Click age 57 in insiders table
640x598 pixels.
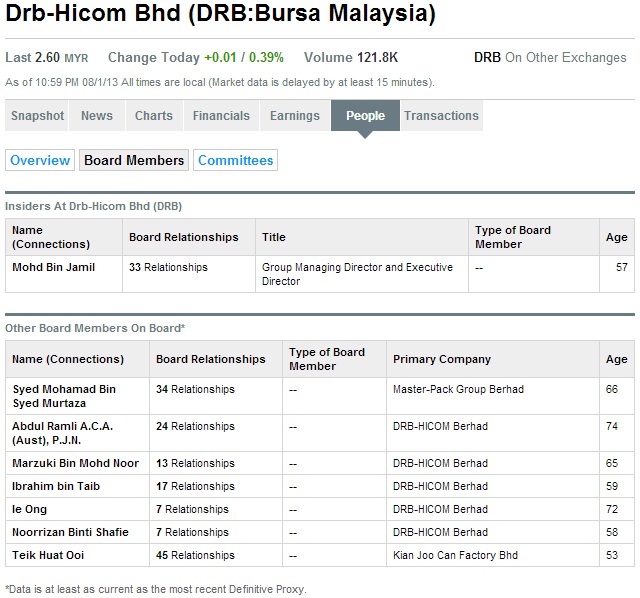[x=622, y=267]
